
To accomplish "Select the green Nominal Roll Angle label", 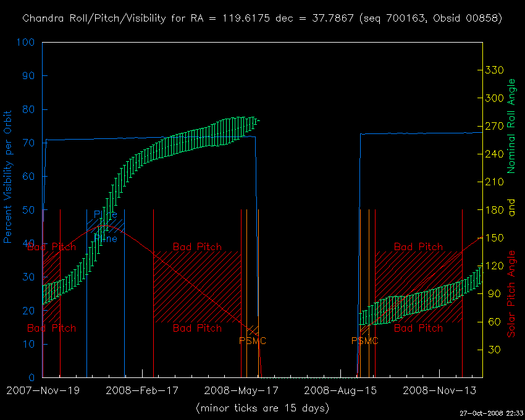I will 511,126.
